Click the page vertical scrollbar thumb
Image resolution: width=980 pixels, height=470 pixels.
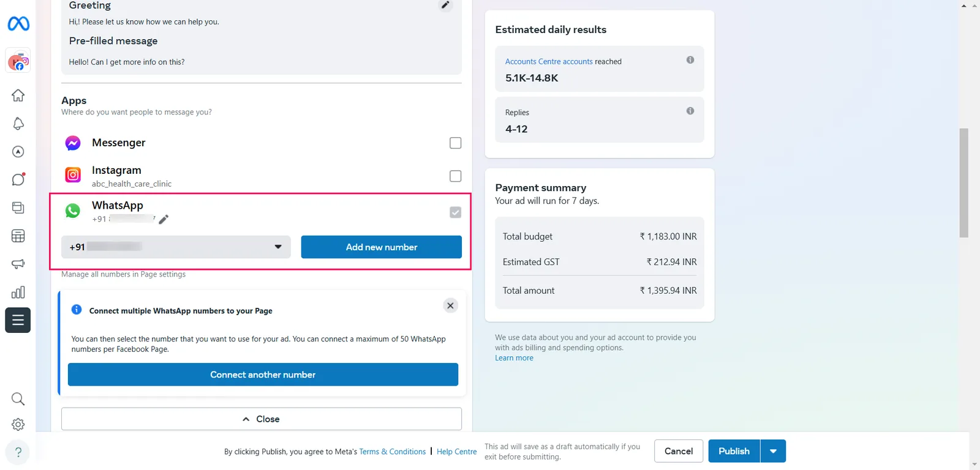point(963,182)
